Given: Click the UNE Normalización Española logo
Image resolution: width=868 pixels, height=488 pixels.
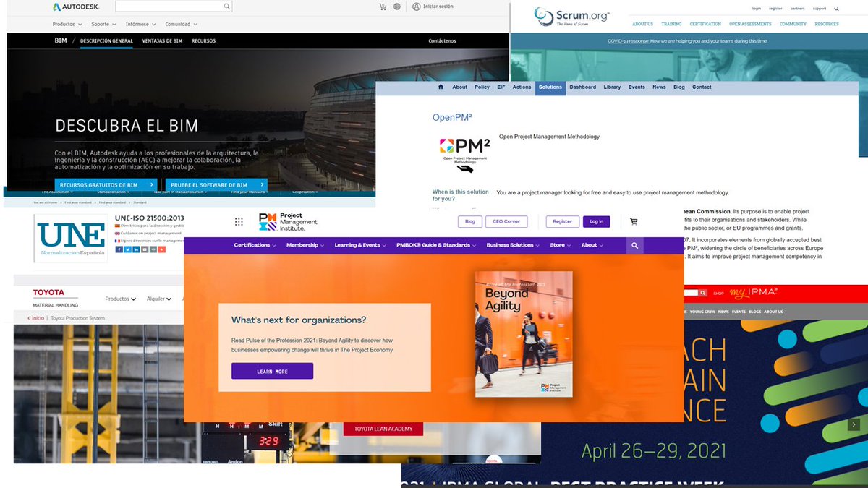Looking at the screenshot, I should coord(72,238).
